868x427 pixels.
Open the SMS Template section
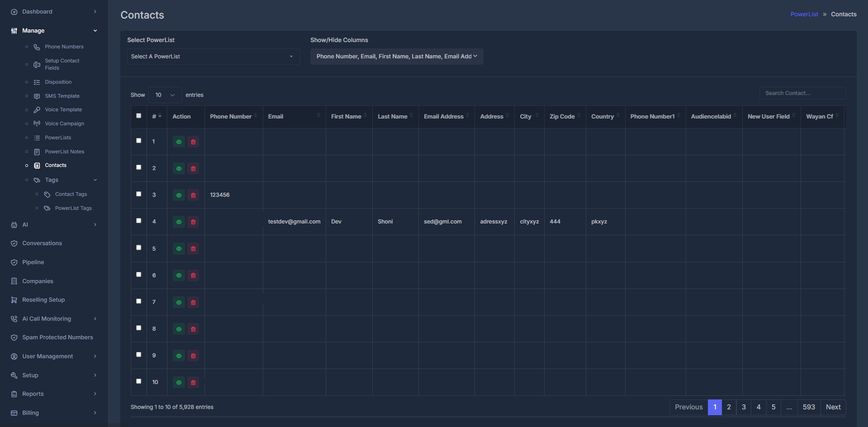(x=62, y=95)
